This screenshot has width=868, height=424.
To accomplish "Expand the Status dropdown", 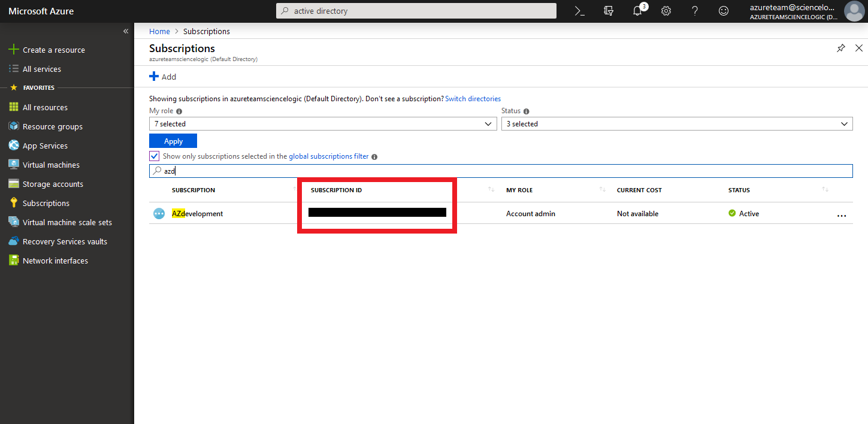I will point(676,124).
